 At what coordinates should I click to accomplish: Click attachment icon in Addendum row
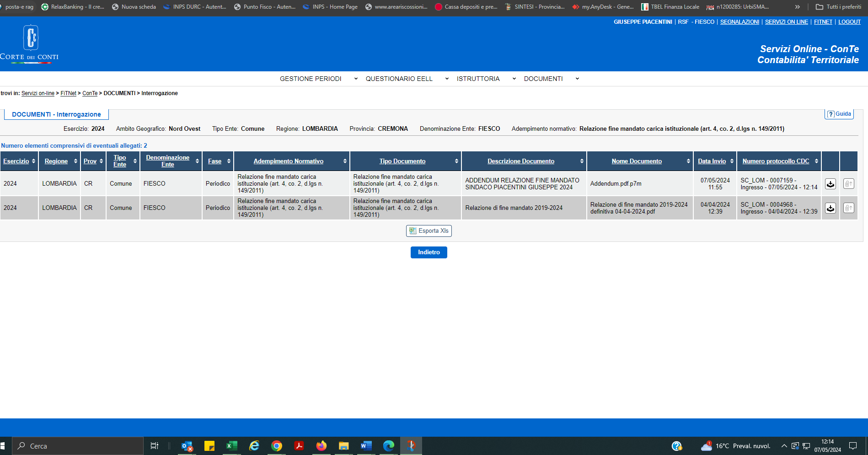click(848, 184)
